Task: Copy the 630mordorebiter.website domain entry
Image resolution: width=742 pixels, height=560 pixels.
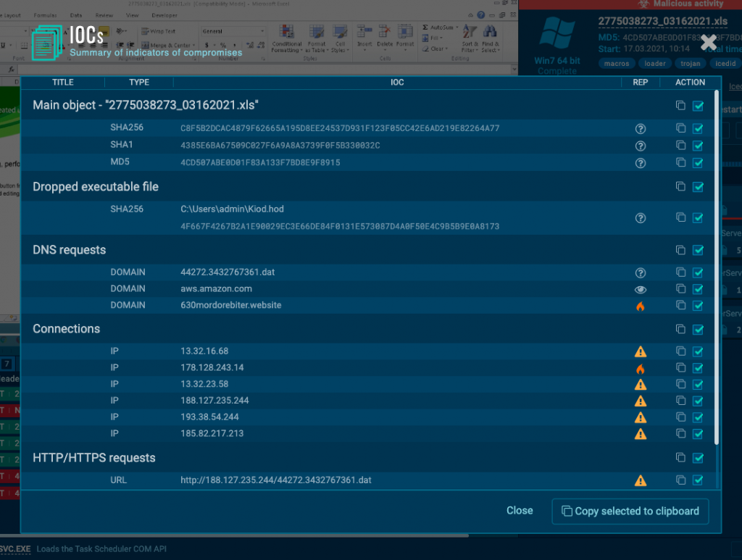Action: pyautogui.click(x=680, y=306)
